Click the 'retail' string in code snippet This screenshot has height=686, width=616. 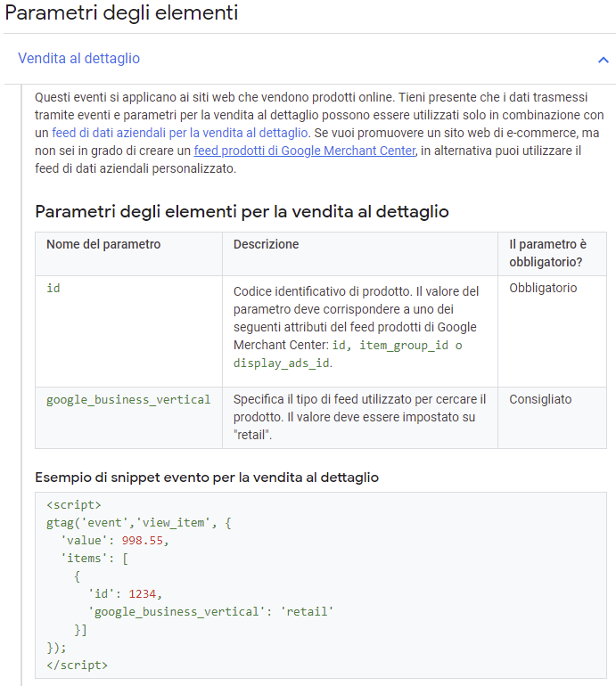tap(308, 611)
